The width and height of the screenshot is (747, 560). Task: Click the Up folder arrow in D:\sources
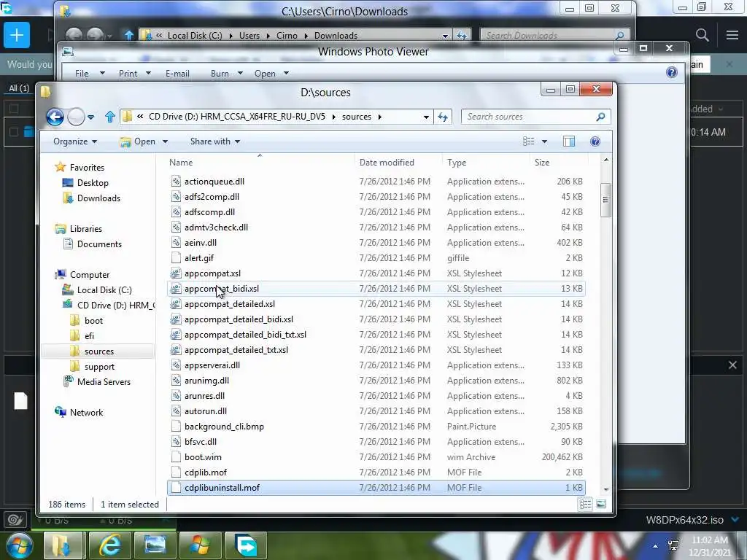pos(110,117)
